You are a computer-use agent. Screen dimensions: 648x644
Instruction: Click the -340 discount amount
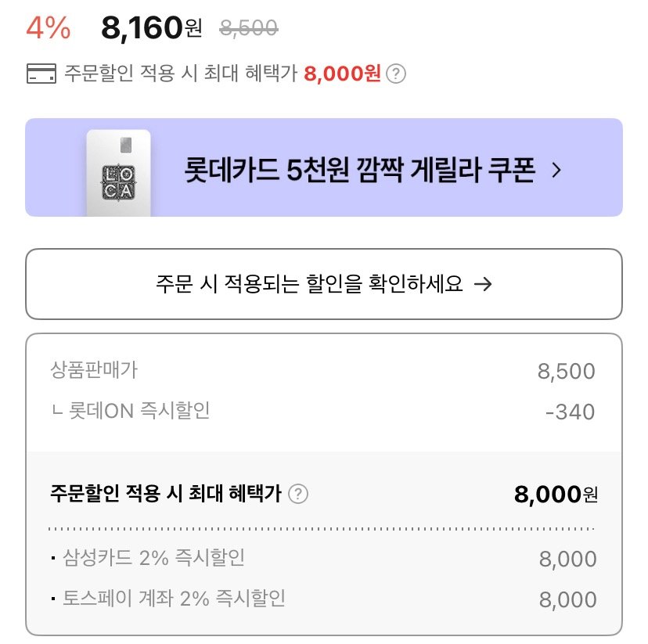click(570, 412)
